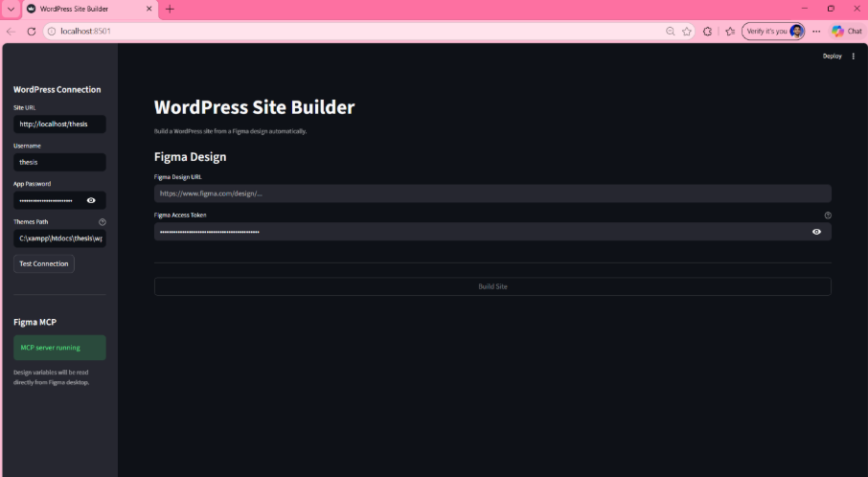Open Streamlit three-dot main menu

click(x=853, y=56)
